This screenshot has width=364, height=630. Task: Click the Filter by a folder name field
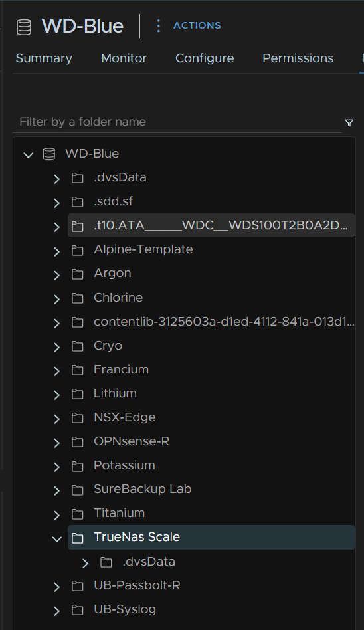pos(177,122)
